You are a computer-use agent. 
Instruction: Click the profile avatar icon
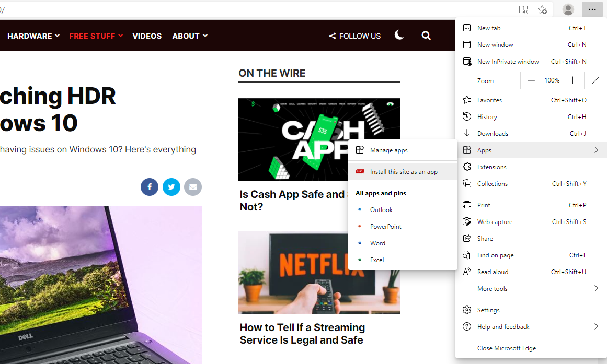coord(568,9)
